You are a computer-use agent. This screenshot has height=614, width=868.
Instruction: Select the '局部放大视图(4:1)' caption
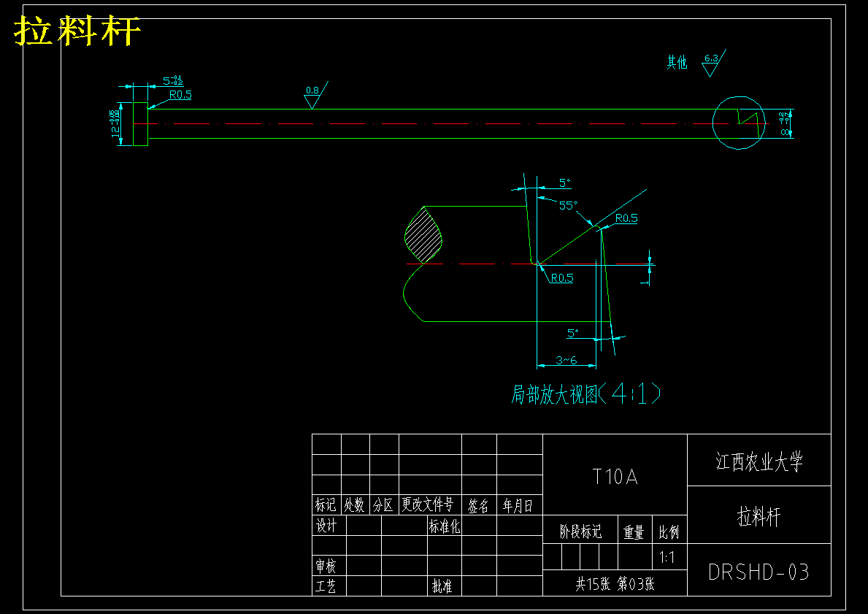point(585,394)
